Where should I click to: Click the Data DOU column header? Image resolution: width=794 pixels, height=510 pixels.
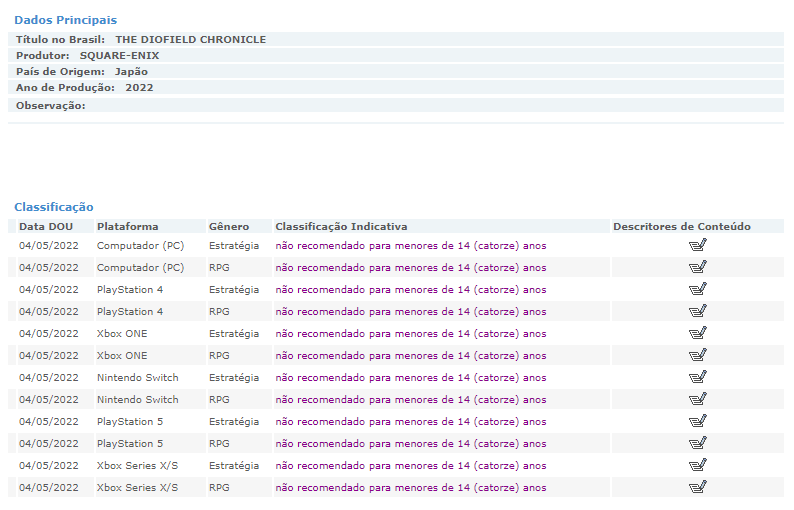(46, 227)
